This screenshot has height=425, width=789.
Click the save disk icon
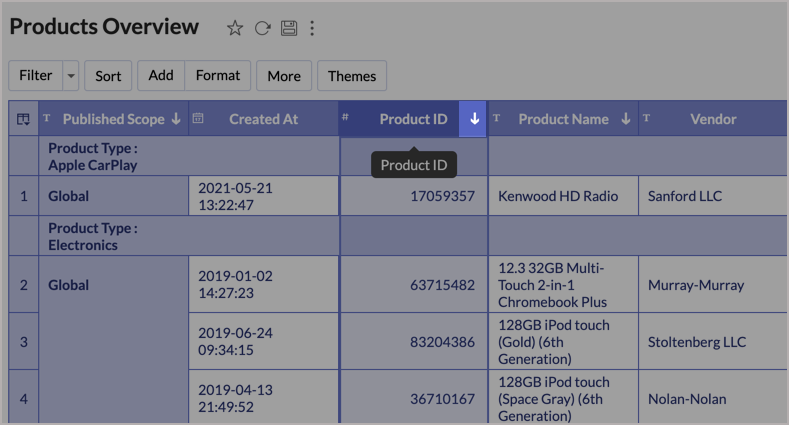tap(289, 28)
